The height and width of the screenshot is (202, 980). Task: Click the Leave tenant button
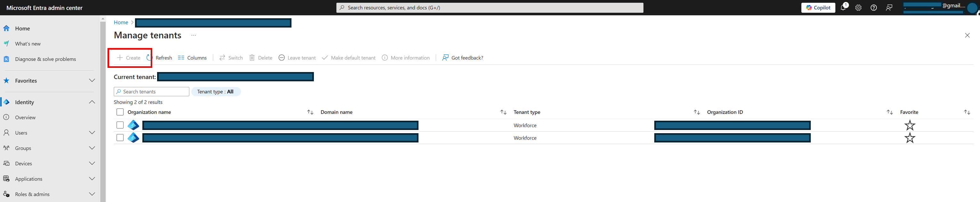(x=297, y=57)
